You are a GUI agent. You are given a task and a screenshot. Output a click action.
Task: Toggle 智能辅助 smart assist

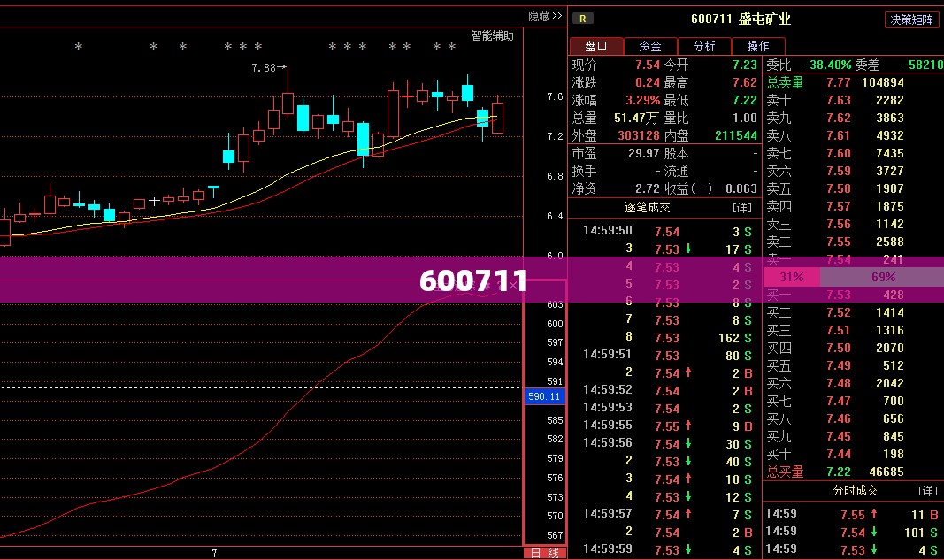click(492, 35)
